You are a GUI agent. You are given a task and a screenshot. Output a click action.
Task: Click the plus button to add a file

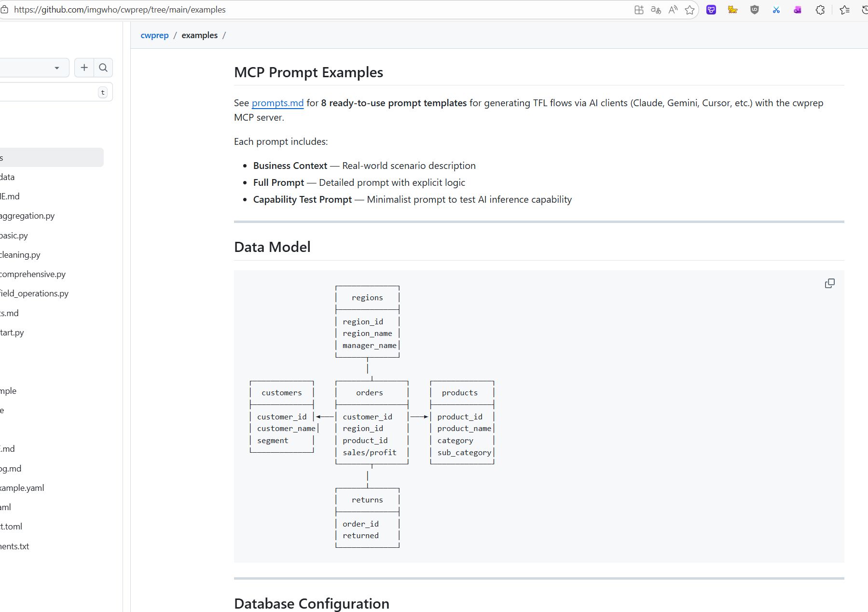84,68
